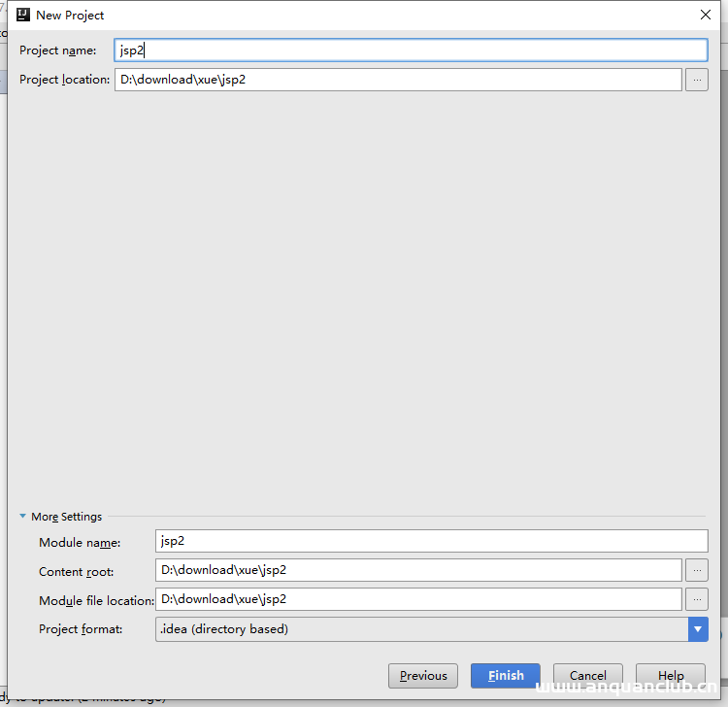This screenshot has width=728, height=707.
Task: Open the Project format dropdown arrow
Action: click(698, 629)
